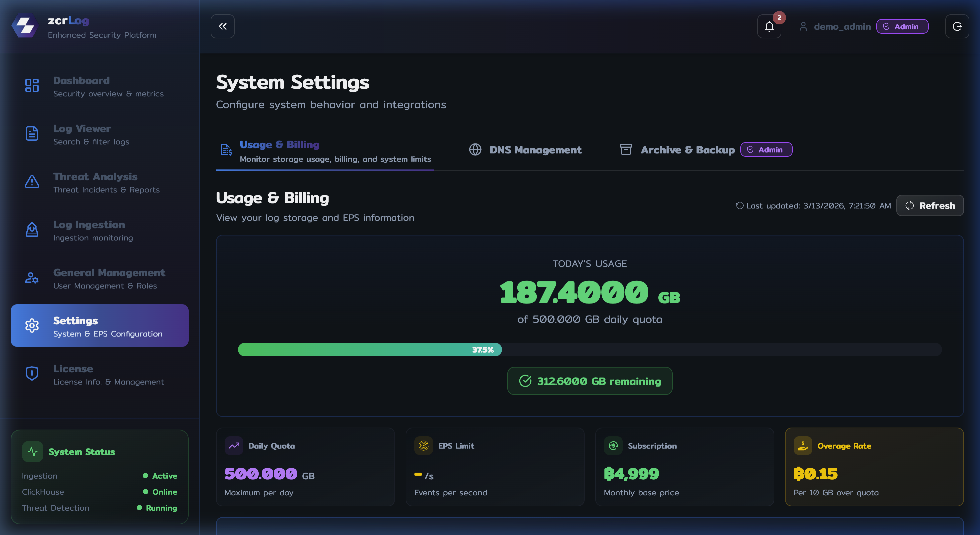Image resolution: width=980 pixels, height=535 pixels.
Task: Open Log Ingestion monitoring
Action: point(100,230)
